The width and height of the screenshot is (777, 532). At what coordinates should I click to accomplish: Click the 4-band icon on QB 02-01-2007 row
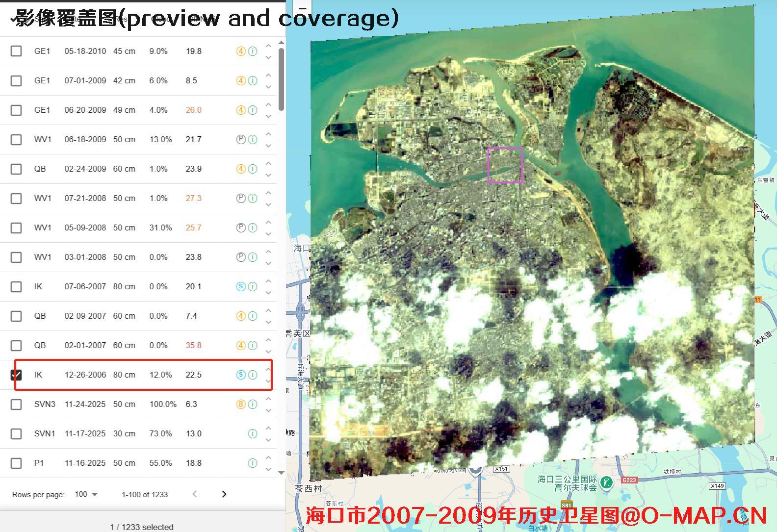[241, 345]
